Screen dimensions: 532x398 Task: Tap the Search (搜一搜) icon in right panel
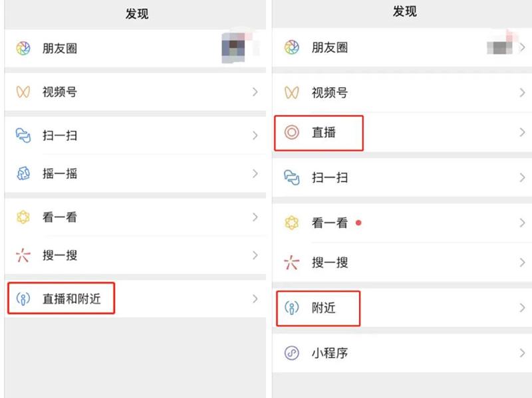[x=291, y=262]
